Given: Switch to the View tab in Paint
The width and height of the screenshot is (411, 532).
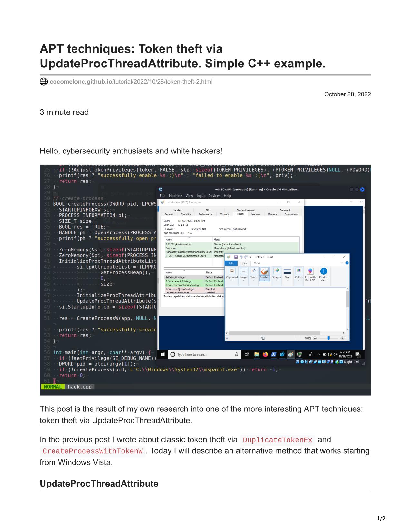Looking at the screenshot, I should [257, 263].
